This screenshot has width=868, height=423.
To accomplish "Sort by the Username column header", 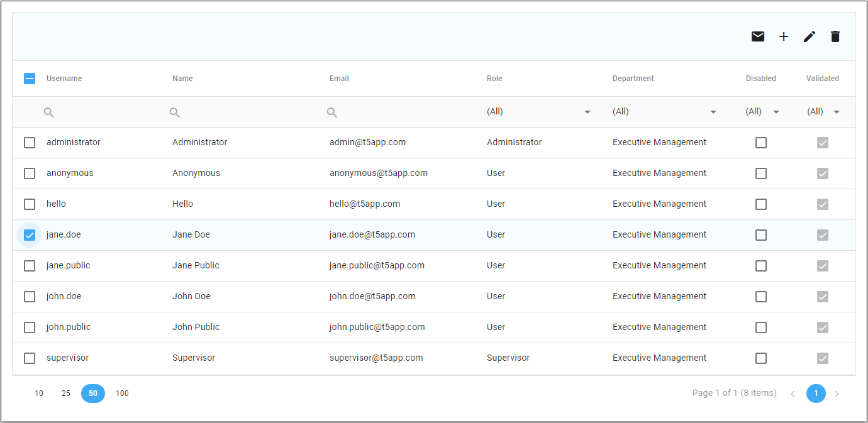I will pos(64,79).
